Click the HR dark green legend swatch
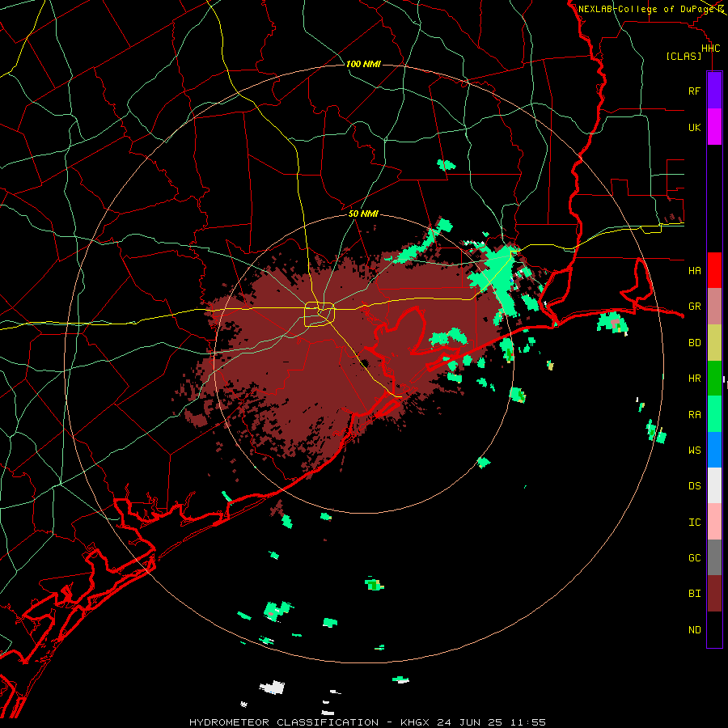This screenshot has height=728, width=728. (714, 378)
